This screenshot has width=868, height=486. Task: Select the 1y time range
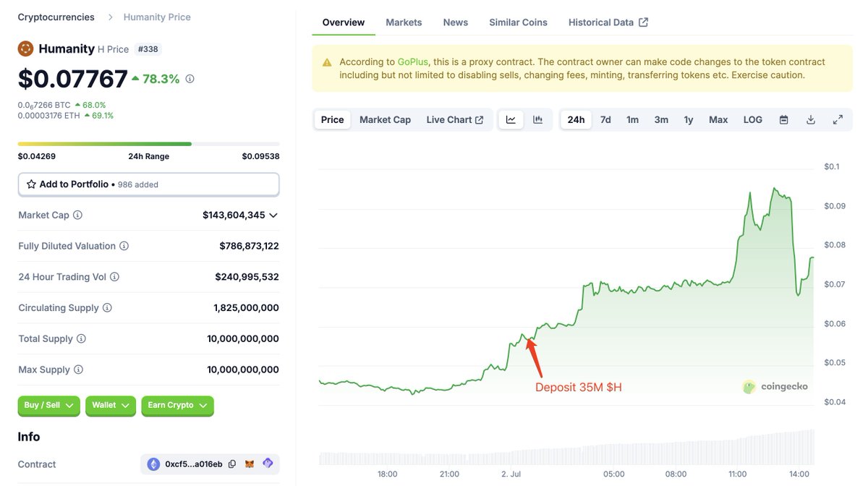(689, 120)
